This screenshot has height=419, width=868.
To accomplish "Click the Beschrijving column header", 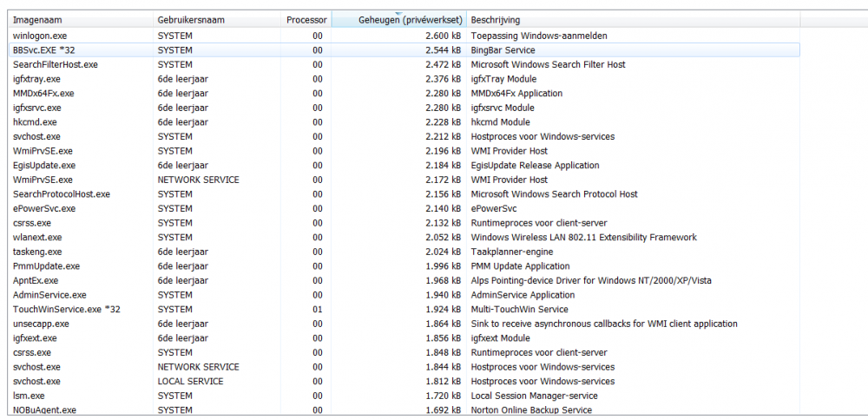I will (x=496, y=20).
